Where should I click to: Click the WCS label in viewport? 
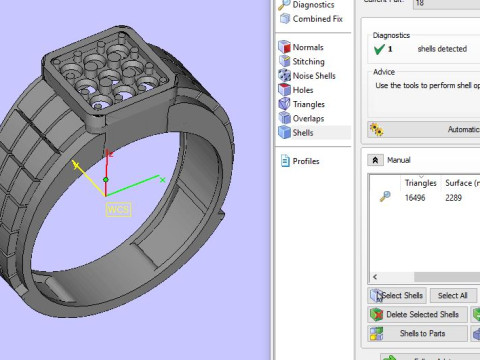(x=118, y=210)
